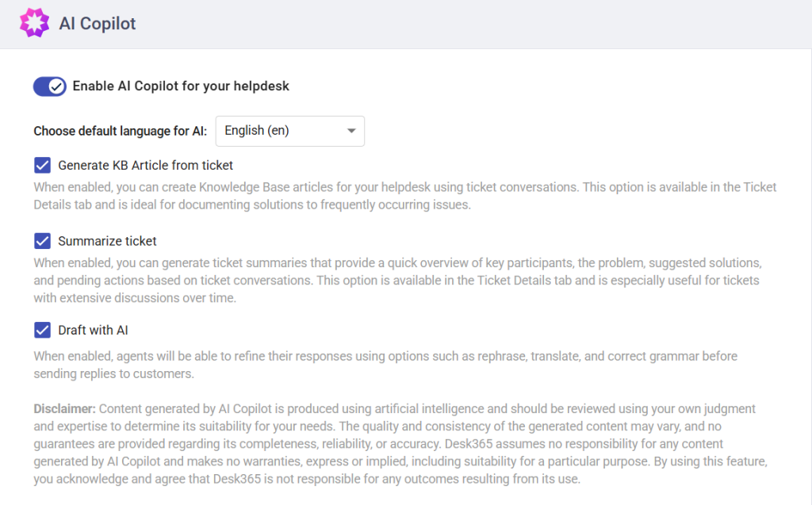
Task: Click the Enable AI Copilot label
Action: tap(179, 86)
